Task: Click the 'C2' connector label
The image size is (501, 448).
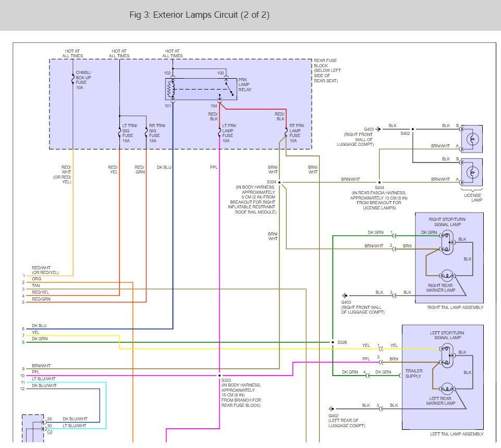Action: 50,432
